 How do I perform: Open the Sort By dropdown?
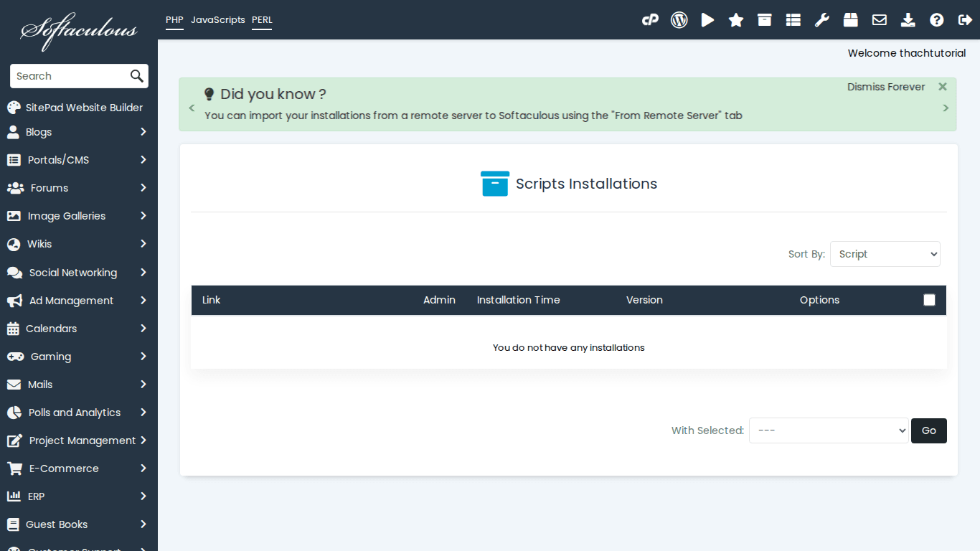point(885,254)
